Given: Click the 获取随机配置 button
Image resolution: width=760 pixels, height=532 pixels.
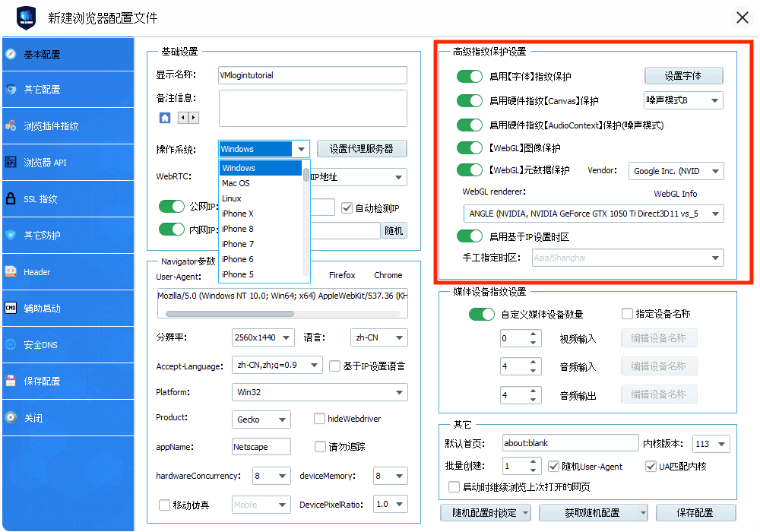Looking at the screenshot, I should click(594, 512).
